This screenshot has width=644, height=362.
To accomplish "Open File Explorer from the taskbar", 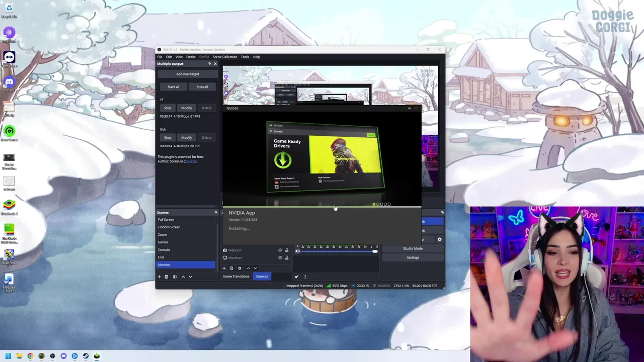I will (x=19, y=356).
